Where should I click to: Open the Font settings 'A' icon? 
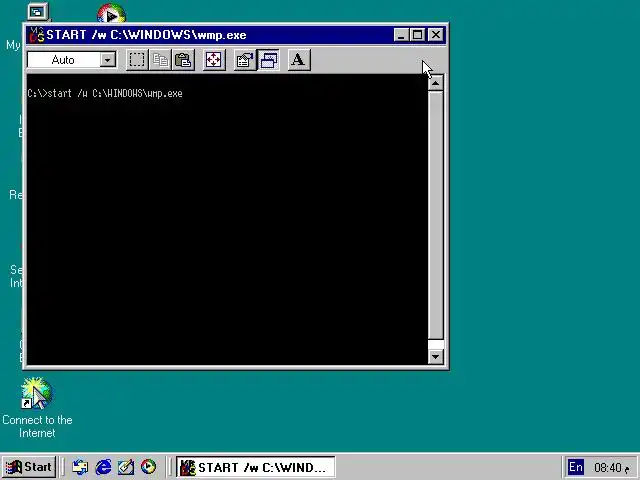(x=299, y=60)
